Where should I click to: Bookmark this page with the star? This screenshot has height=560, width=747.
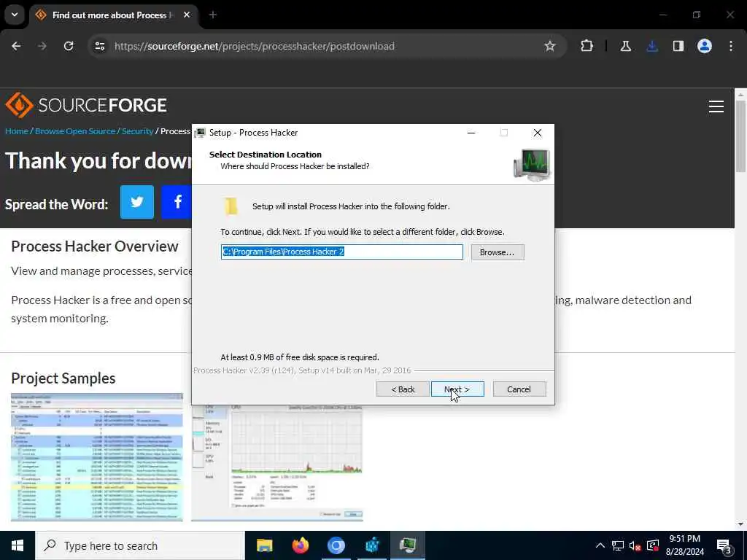tap(550, 46)
